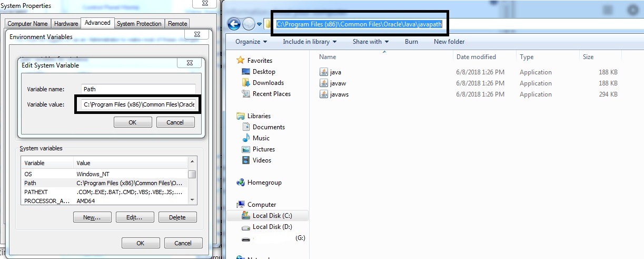Click the 294 KB size value

point(608,94)
